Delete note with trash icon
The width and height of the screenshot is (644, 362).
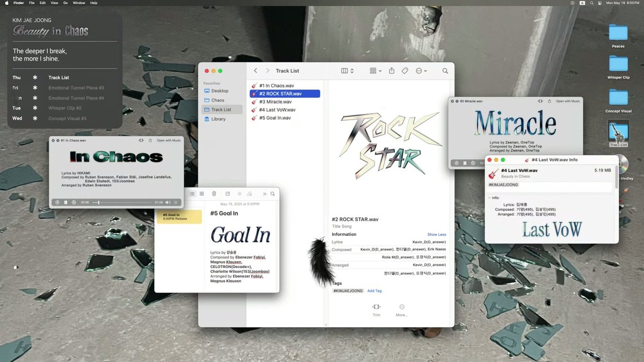click(x=214, y=194)
